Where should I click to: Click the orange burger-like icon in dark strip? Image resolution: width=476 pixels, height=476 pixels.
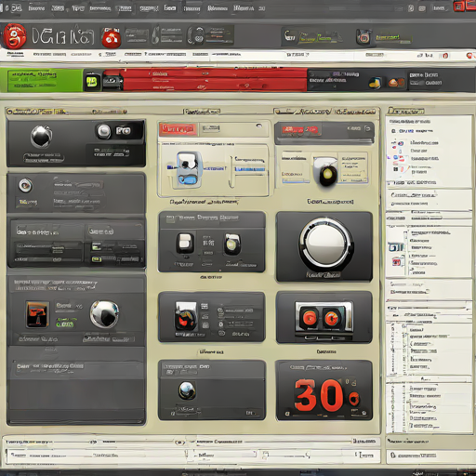(x=396, y=83)
